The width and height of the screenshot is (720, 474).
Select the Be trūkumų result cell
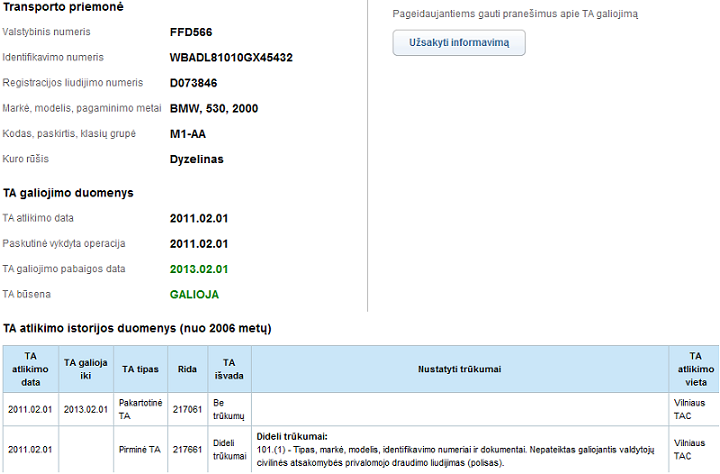coord(229,409)
